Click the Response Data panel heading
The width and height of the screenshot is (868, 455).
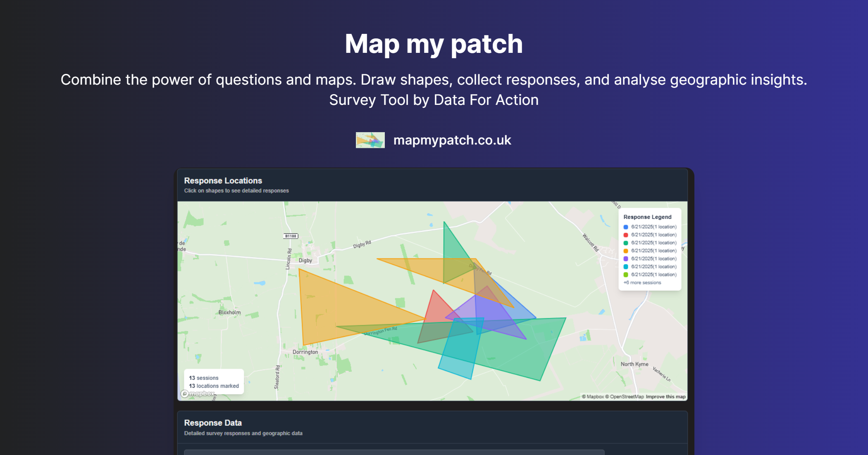[213, 423]
